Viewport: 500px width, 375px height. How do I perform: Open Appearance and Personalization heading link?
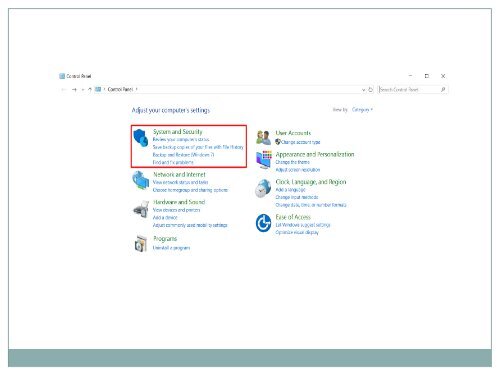click(x=315, y=154)
